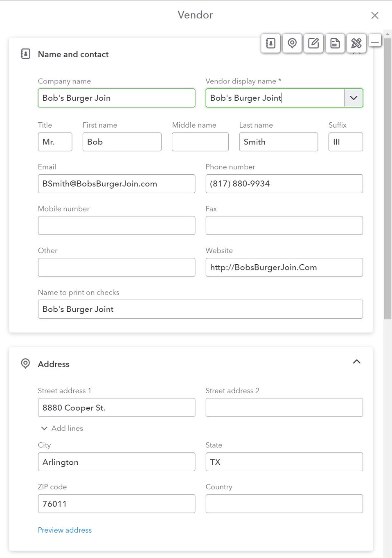392x558 pixels.
Task: Open custom fields via the ruler-and-pencil icon
Action: click(x=356, y=43)
